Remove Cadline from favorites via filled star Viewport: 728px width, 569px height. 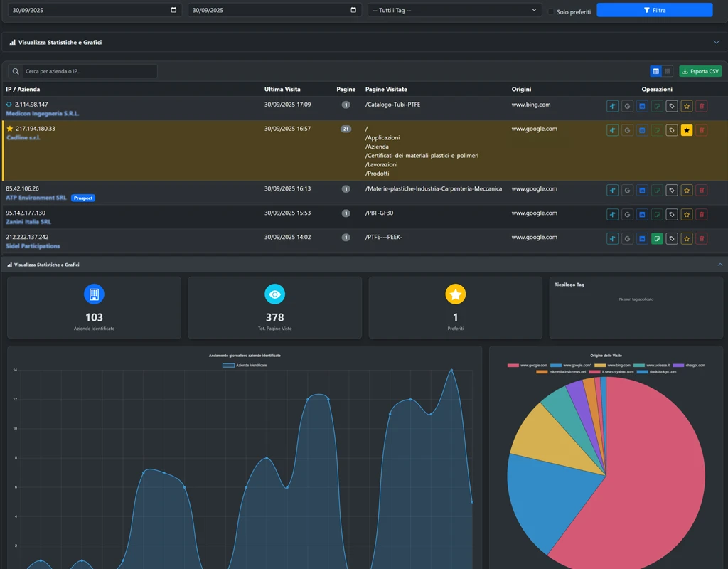[687, 131]
